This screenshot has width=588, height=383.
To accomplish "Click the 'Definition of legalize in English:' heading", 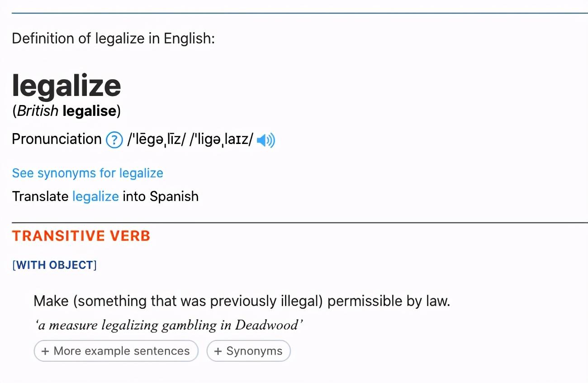I will [x=113, y=38].
